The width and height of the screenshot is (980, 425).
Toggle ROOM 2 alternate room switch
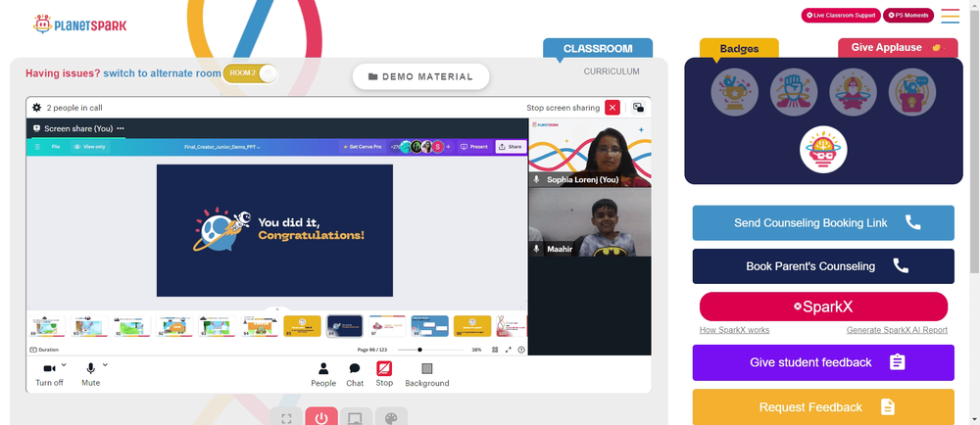tap(250, 73)
